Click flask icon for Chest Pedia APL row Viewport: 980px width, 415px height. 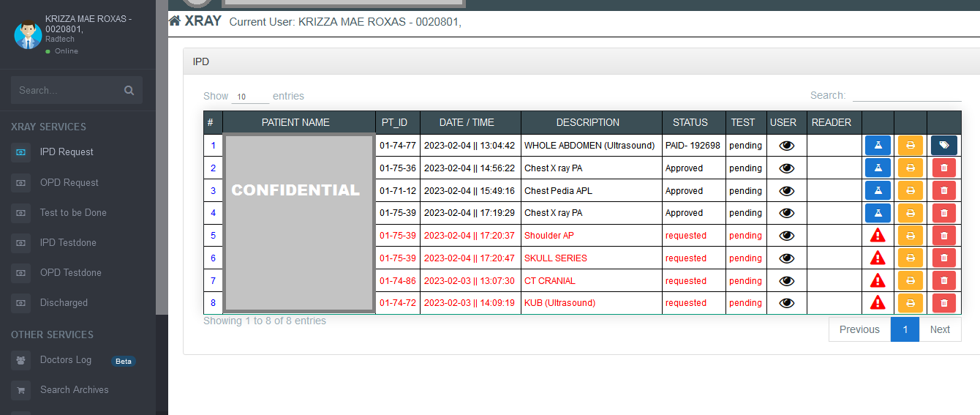(x=878, y=190)
